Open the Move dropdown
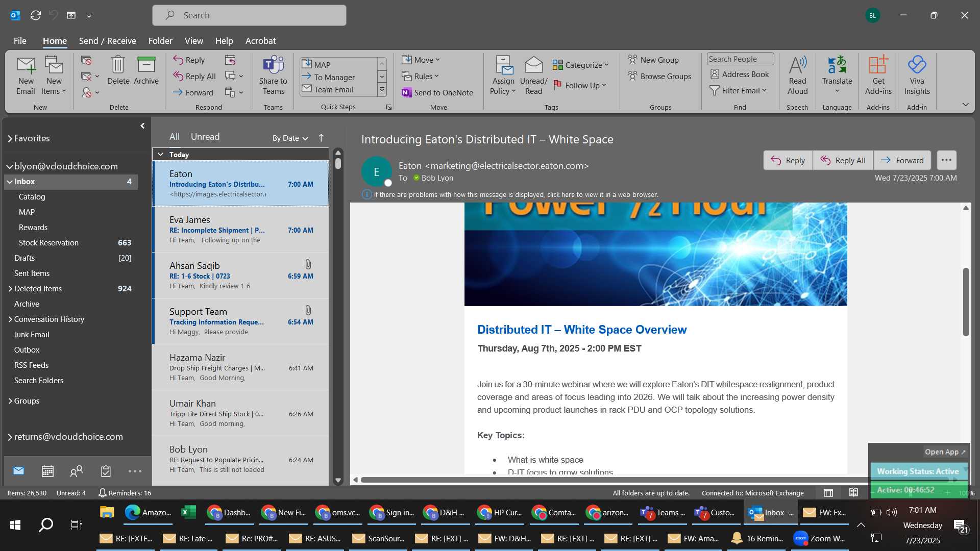The image size is (980, 551). 421,60
